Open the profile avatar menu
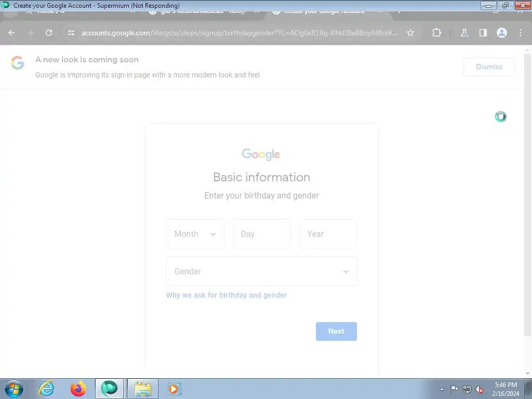The width and height of the screenshot is (532, 399). (501, 33)
